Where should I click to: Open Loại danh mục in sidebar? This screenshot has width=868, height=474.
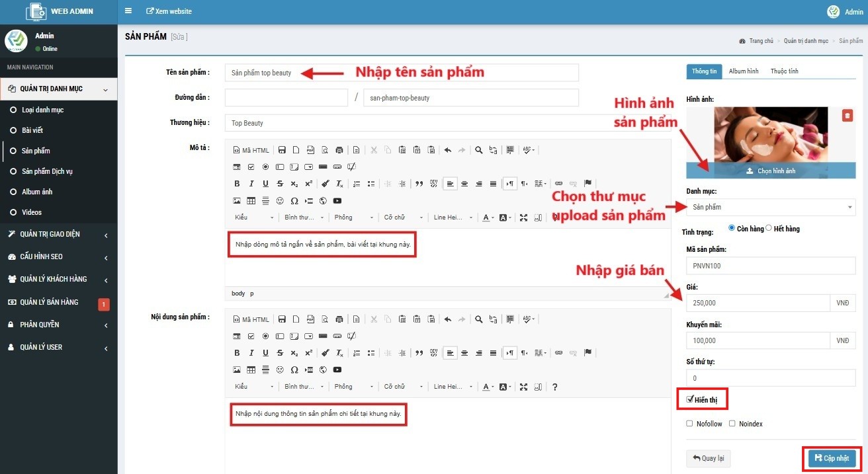pos(42,110)
